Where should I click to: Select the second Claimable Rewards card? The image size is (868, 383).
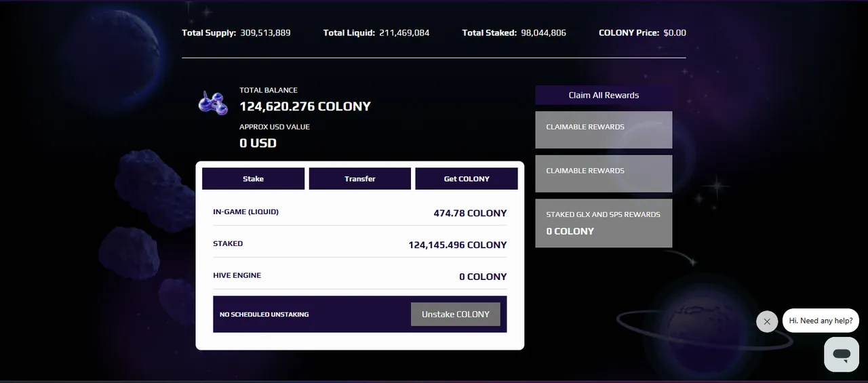click(604, 174)
